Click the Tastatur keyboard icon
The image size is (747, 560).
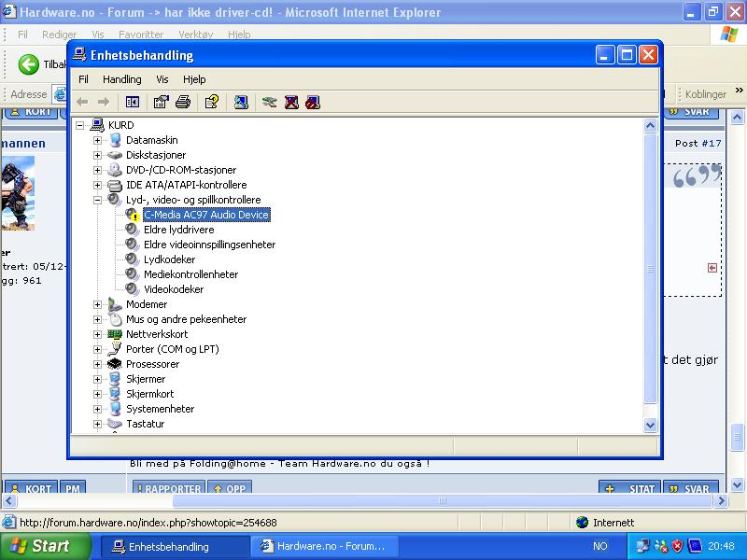coord(114,424)
